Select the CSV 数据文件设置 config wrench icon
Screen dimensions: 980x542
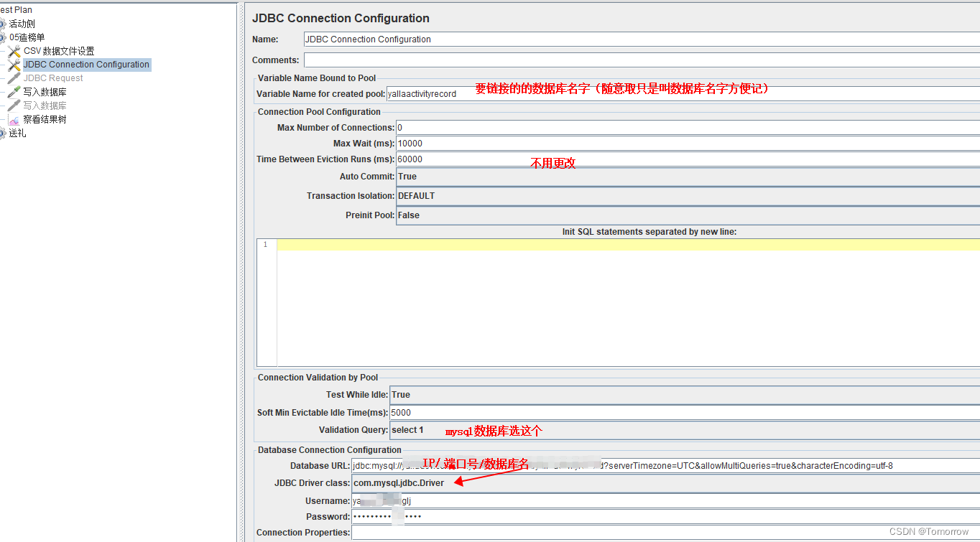13,50
